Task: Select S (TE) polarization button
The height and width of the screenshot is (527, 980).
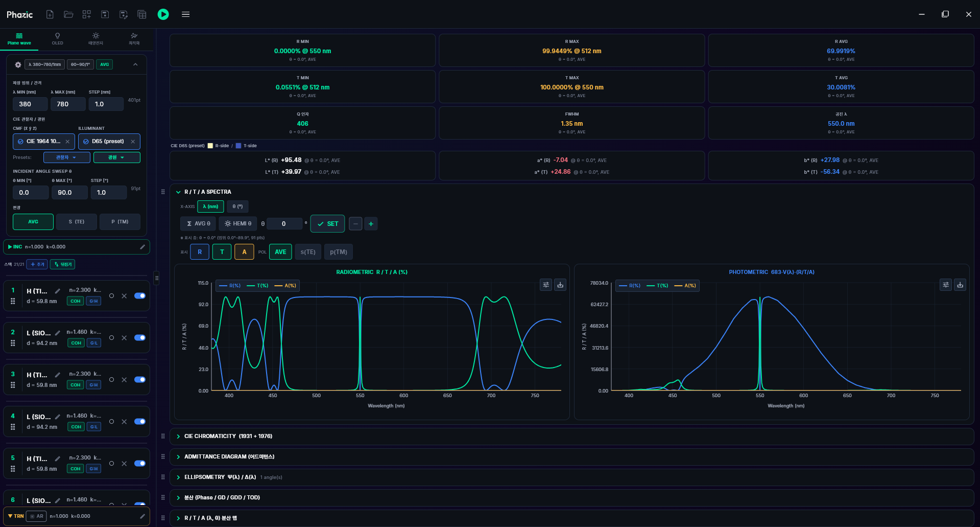Action: pyautogui.click(x=76, y=222)
